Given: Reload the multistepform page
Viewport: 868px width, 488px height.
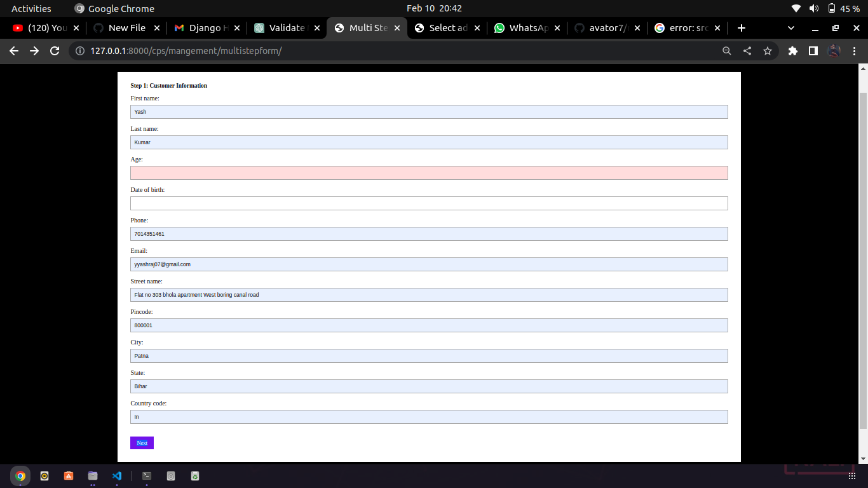Looking at the screenshot, I should (54, 51).
